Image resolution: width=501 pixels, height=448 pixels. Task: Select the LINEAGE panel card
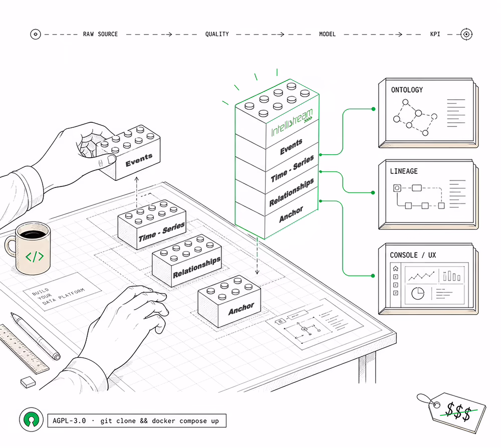pyautogui.click(x=428, y=194)
